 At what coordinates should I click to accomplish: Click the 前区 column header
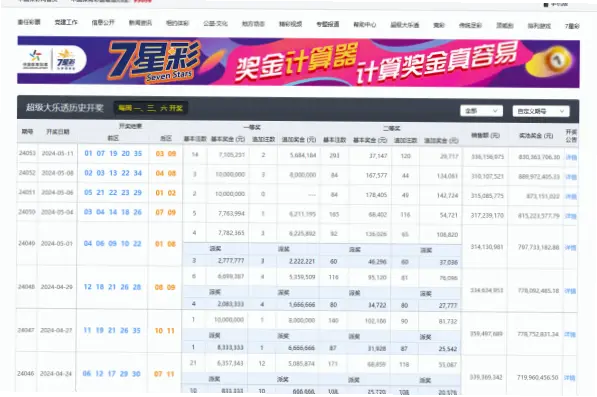(113, 138)
